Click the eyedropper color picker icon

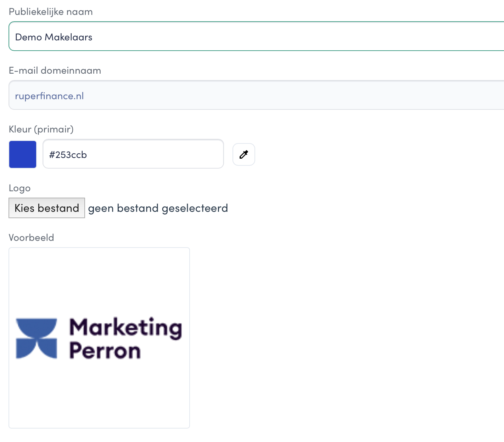coord(244,154)
